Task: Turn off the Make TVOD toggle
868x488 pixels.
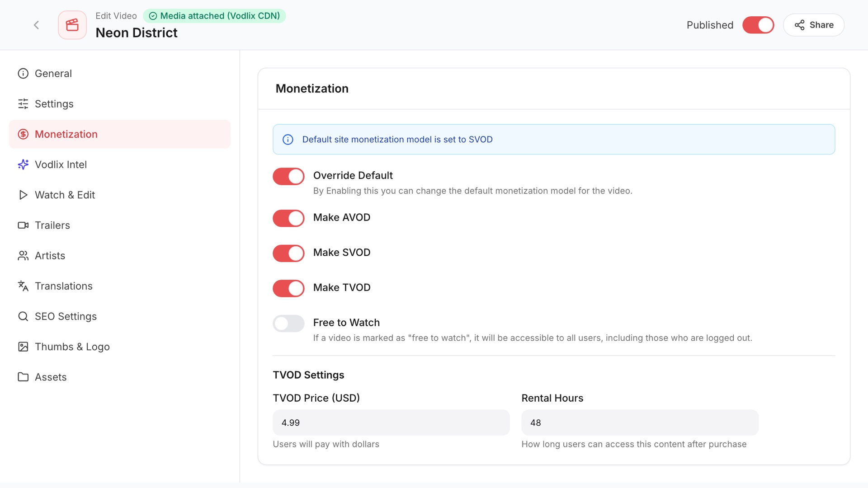Action: 288,288
